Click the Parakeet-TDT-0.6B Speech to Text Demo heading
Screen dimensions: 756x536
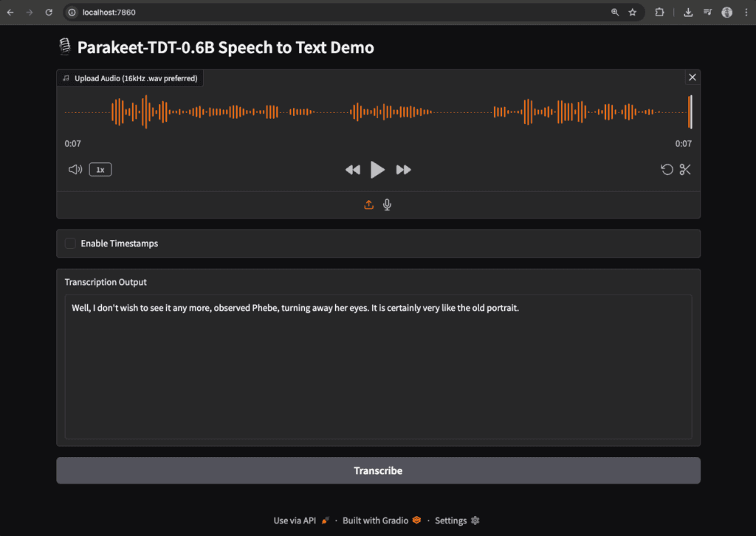click(x=226, y=48)
